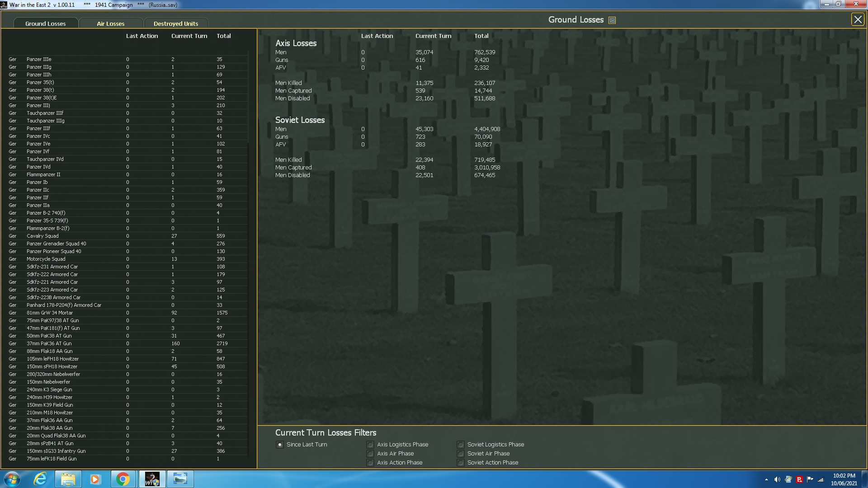Close the Ground Losses window with the X
The image size is (868, 488).
tap(857, 19)
